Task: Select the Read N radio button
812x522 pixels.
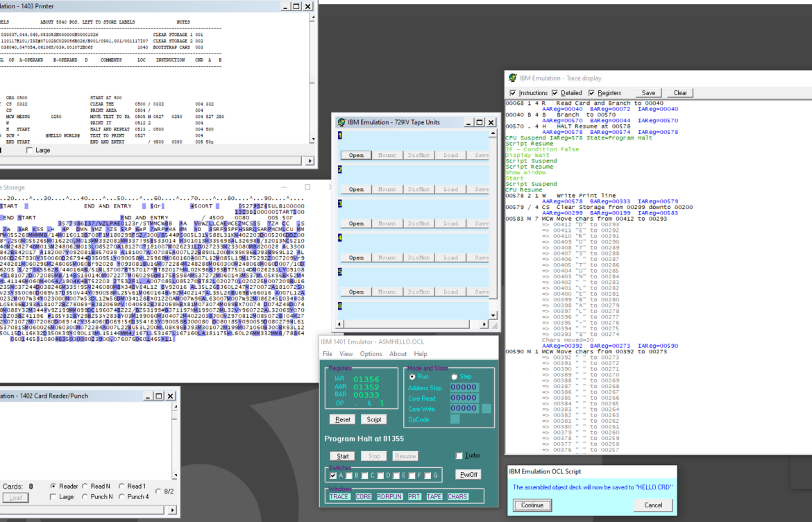Action: [x=85, y=487]
